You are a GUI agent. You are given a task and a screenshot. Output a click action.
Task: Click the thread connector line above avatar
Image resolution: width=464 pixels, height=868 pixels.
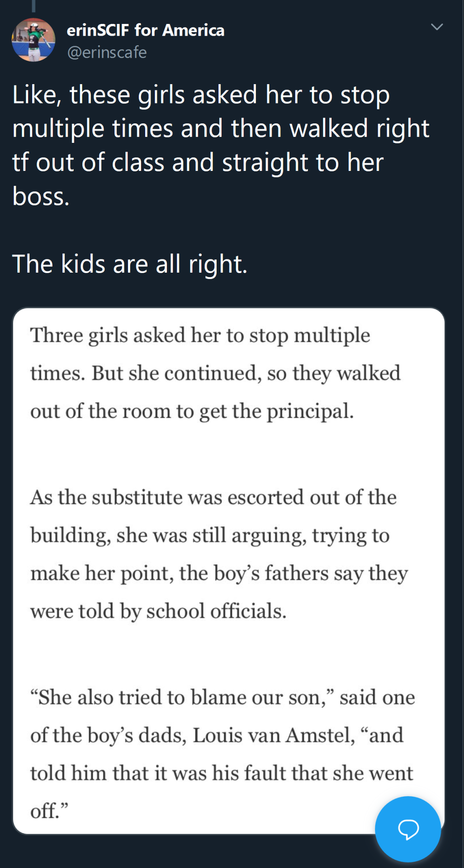[33, 5]
